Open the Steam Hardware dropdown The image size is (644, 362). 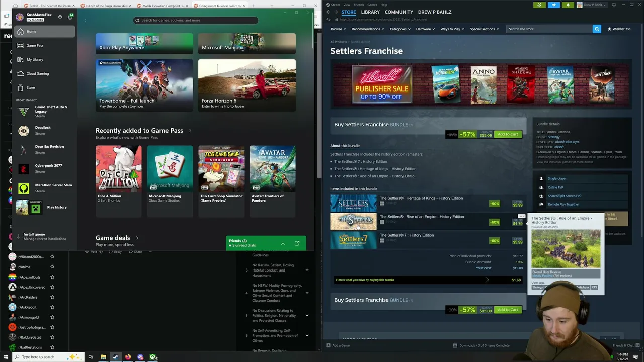pyautogui.click(x=425, y=29)
